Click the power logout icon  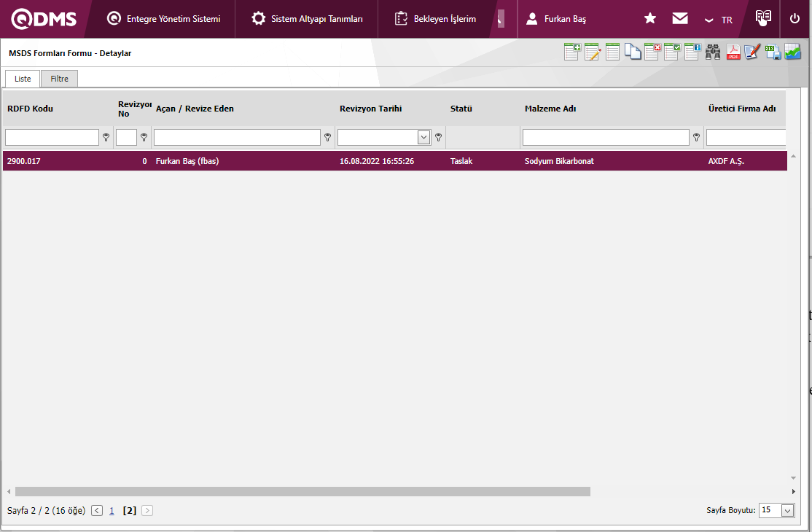click(x=795, y=19)
